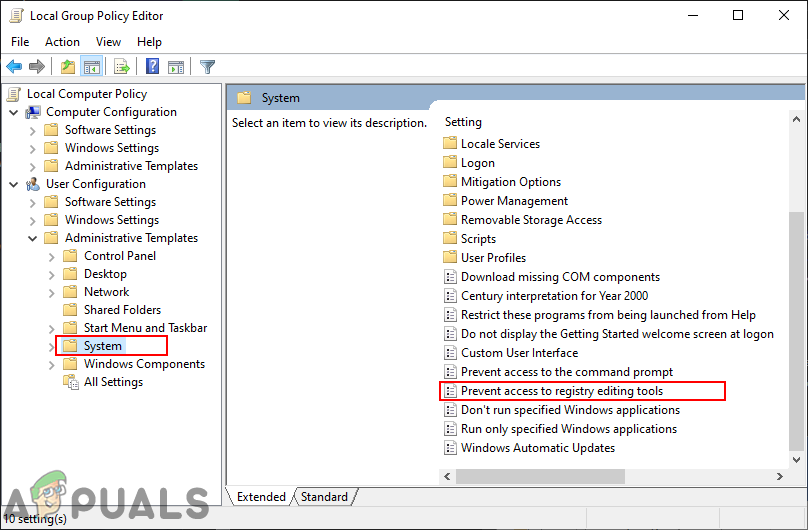
Task: Open the Help toolbar icon
Action: (x=153, y=66)
